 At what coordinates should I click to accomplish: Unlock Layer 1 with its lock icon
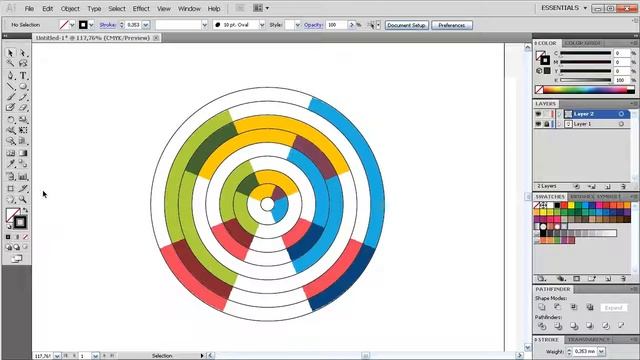(x=547, y=124)
